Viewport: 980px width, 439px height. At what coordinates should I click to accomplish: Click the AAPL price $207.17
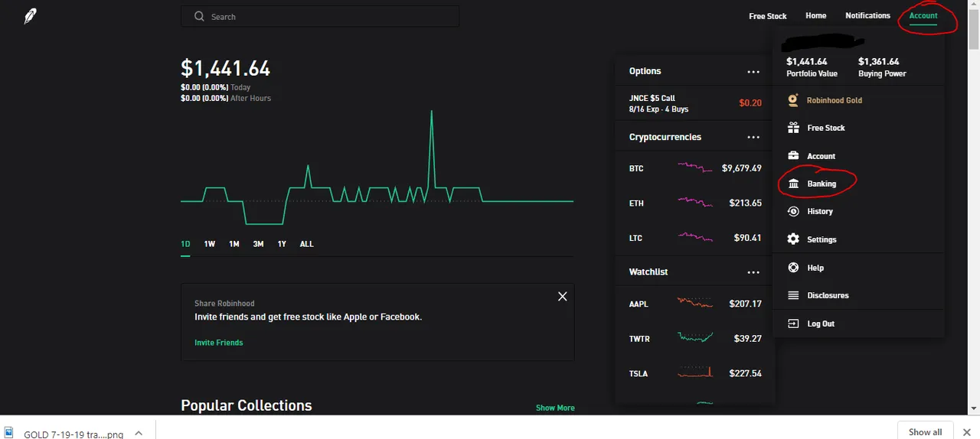(745, 304)
